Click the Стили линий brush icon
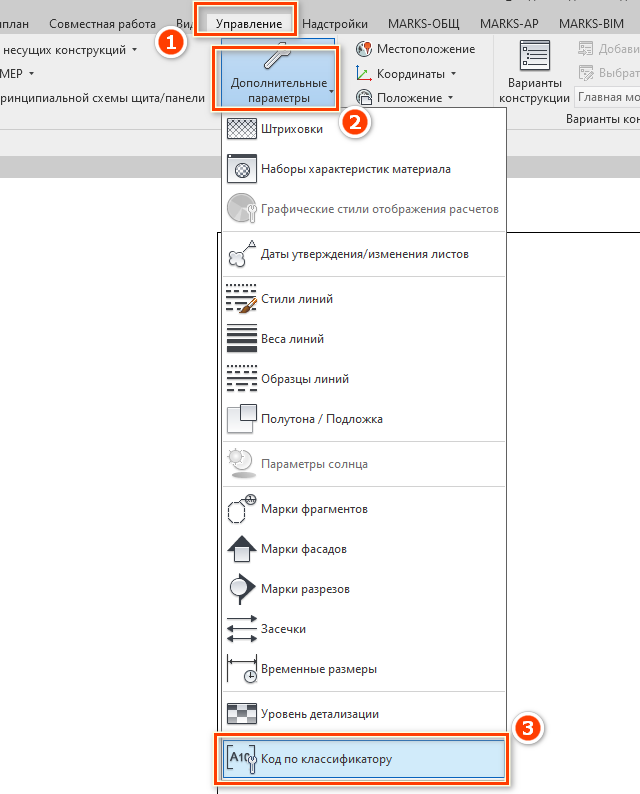Screen dimensions: 640x794 pyautogui.click(x=242, y=299)
